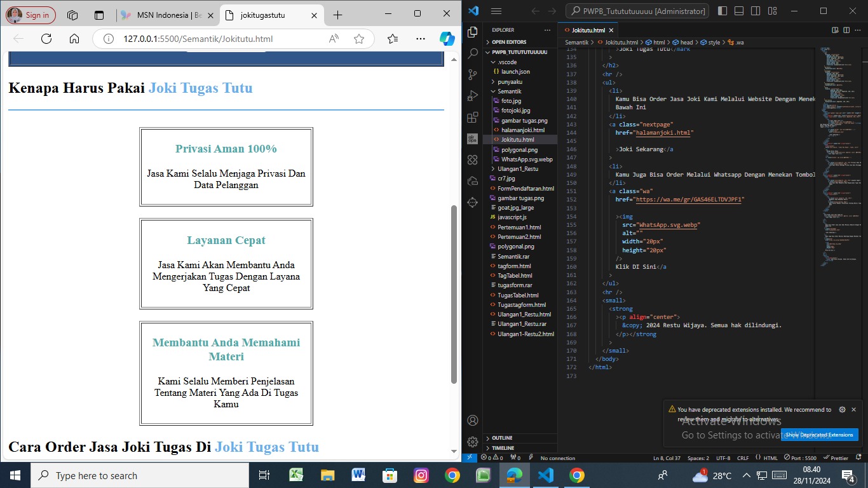Open the Extensions view in activity bar
868x488 pixels.
(472, 118)
